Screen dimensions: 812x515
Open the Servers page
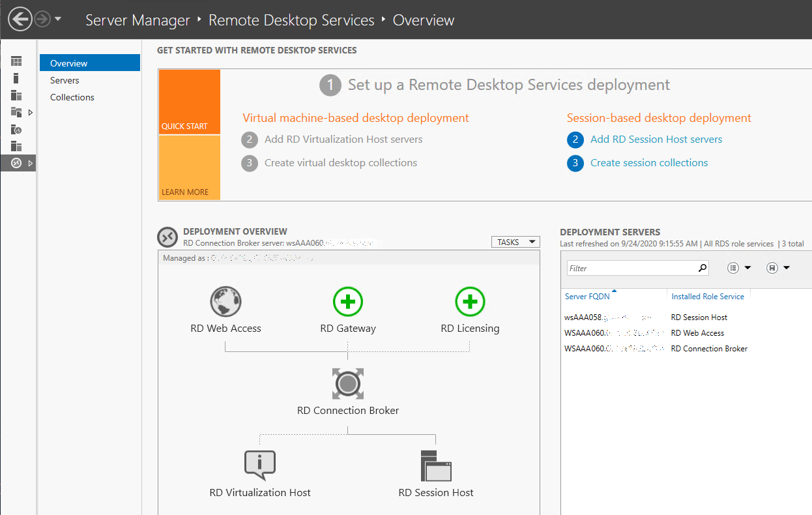(65, 80)
